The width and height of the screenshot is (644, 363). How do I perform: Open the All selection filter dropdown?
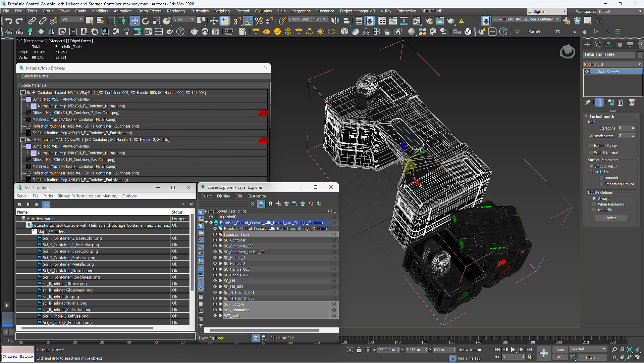pos(72,19)
